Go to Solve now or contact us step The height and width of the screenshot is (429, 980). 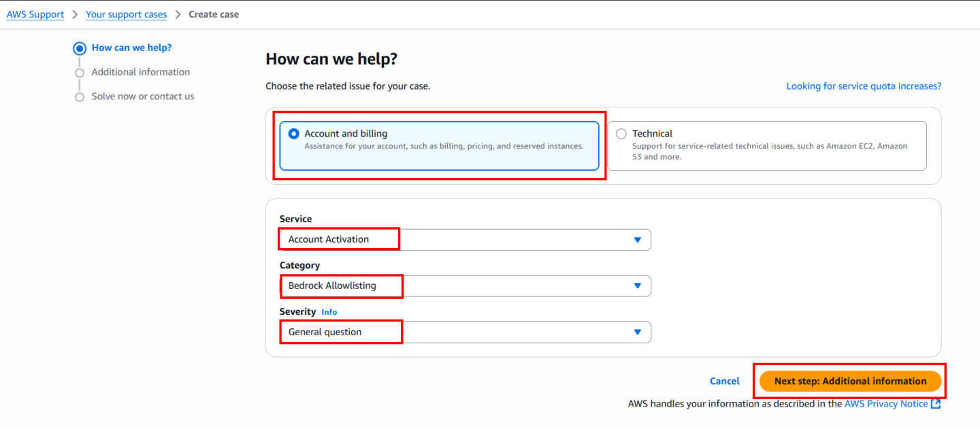coord(143,97)
